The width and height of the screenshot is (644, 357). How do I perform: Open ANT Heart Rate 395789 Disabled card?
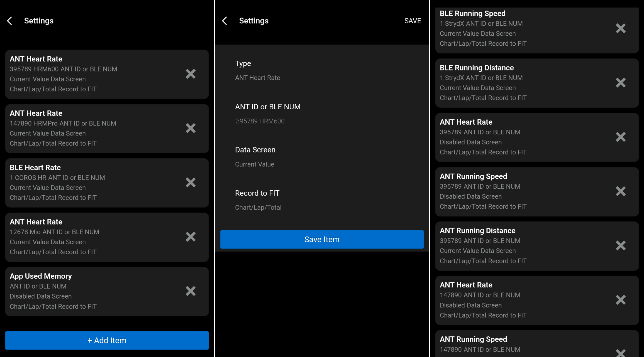tap(537, 137)
